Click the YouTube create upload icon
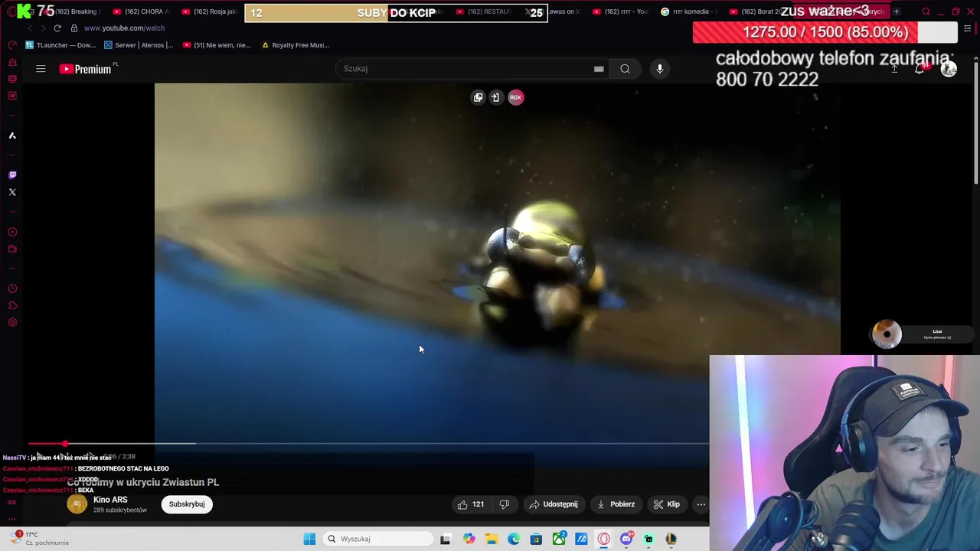Screen dimensions: 980x551 [893, 69]
